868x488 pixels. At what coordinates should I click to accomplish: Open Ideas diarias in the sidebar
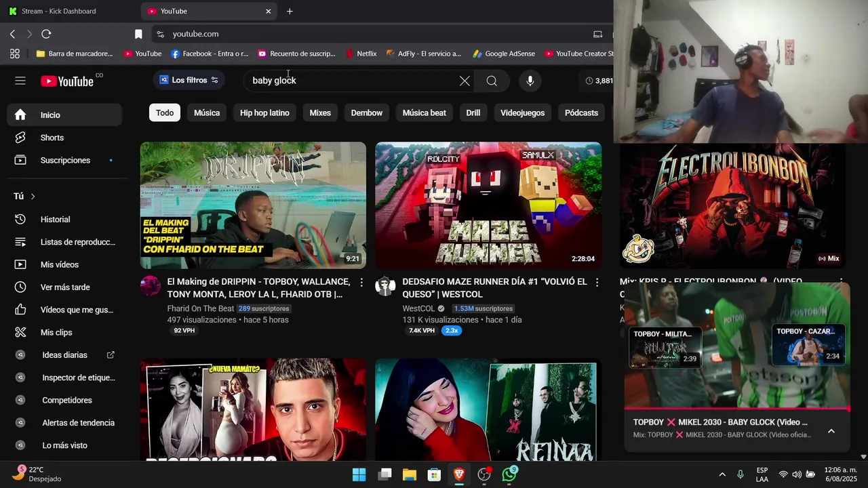tap(64, 354)
